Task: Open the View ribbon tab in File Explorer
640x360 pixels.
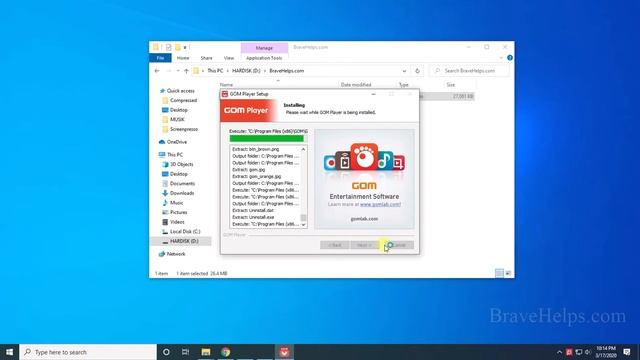Action: tap(229, 58)
